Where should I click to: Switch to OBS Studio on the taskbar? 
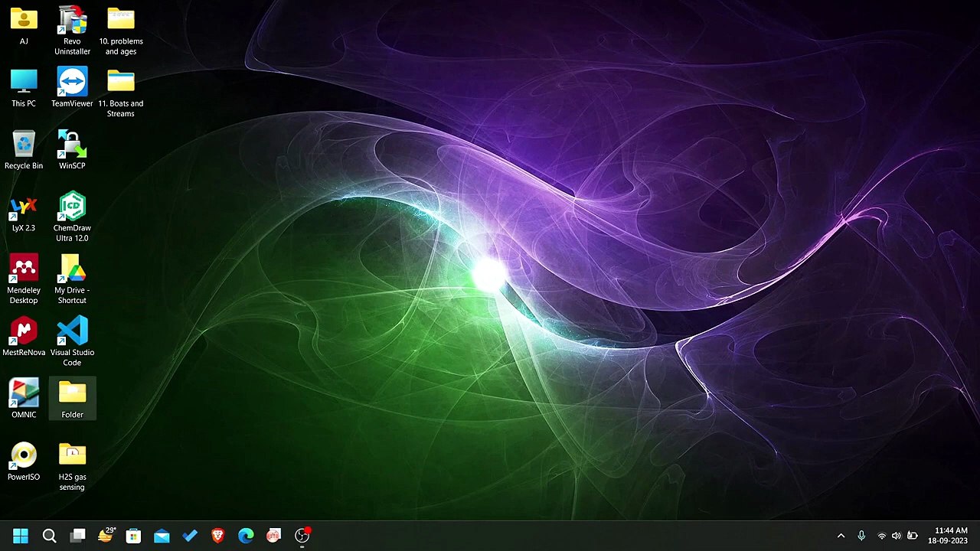(302, 536)
